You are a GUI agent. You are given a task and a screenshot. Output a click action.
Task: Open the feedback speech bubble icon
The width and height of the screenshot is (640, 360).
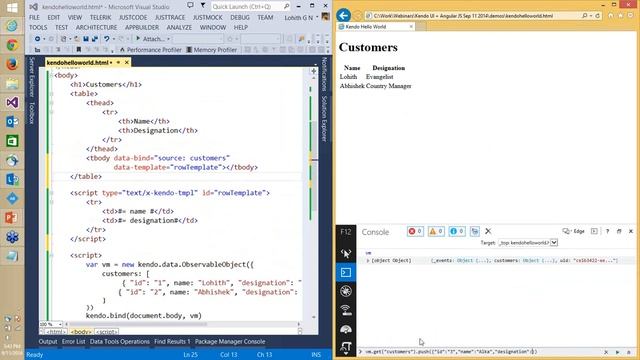(x=190, y=6)
